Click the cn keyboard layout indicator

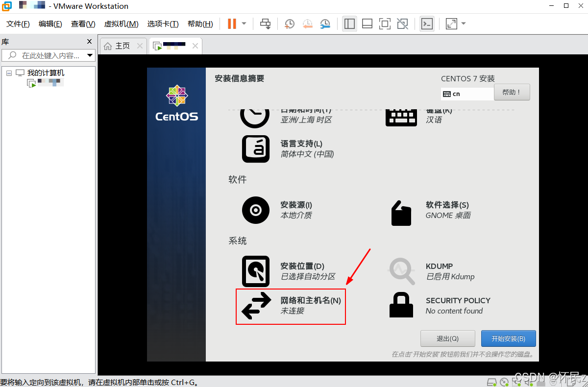(467, 94)
